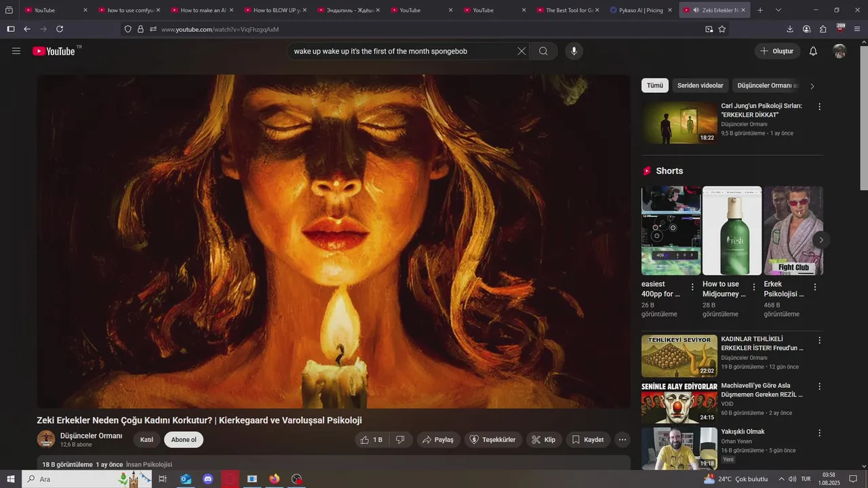Start voice search with the microphone icon
Screen dimensions: 868x488
coord(574,51)
